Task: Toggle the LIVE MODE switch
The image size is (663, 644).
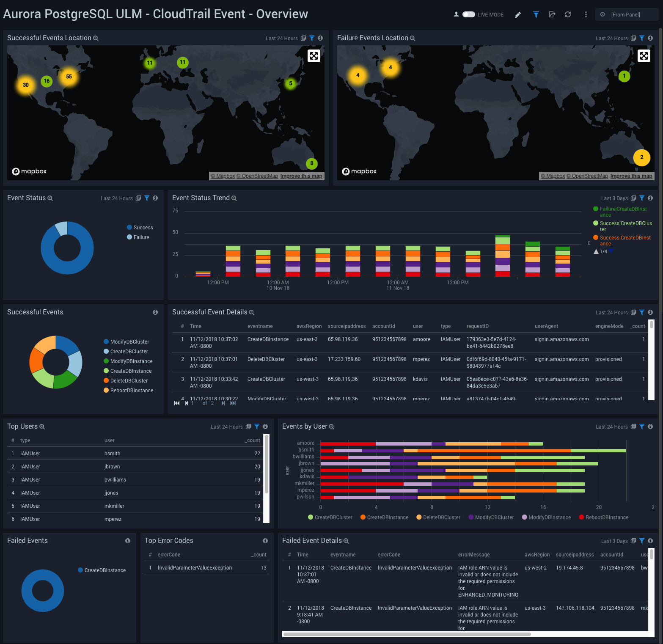Action: tap(469, 14)
